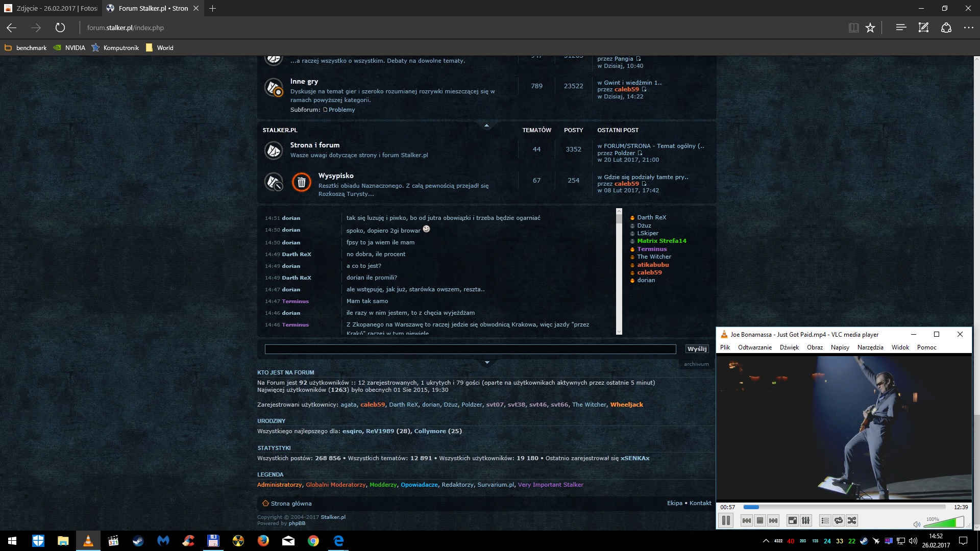The image size is (980, 551).
Task: Toggle VLC shuffle playback
Action: pos(851,520)
